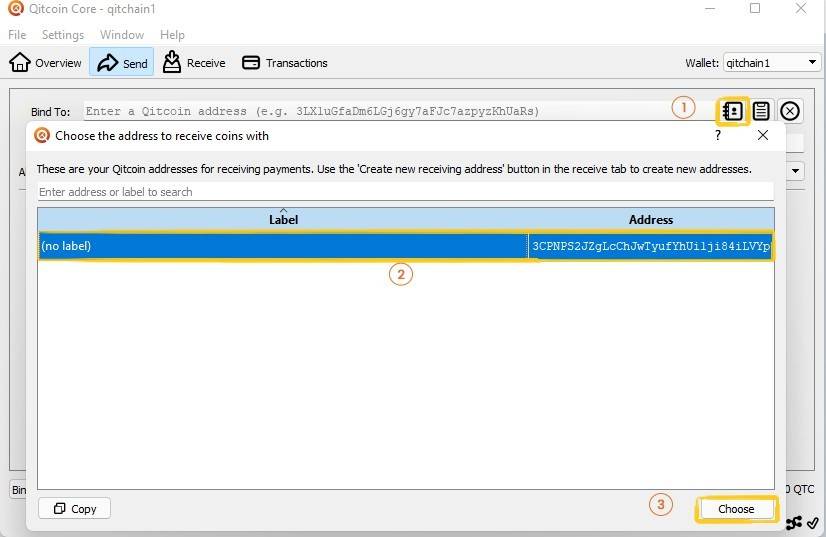Image resolution: width=826 pixels, height=537 pixels.
Task: Expand the Wallet qitchain1 dropdown
Action: click(x=772, y=63)
